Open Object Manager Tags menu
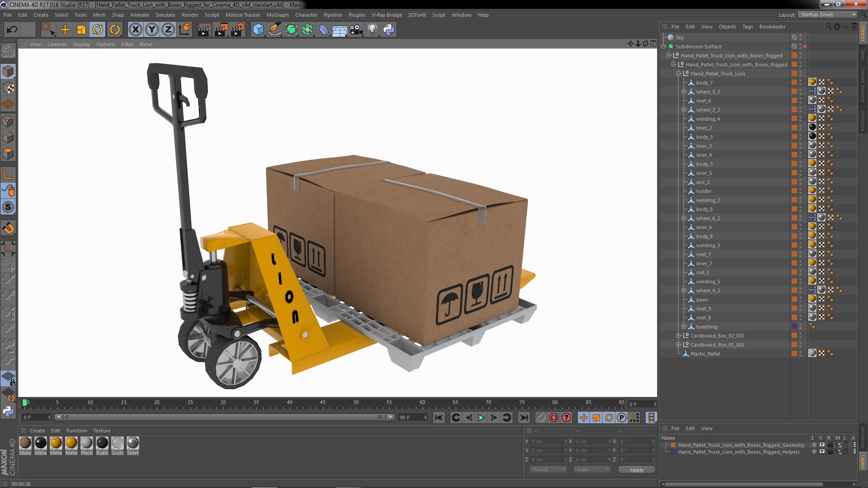 (x=748, y=27)
